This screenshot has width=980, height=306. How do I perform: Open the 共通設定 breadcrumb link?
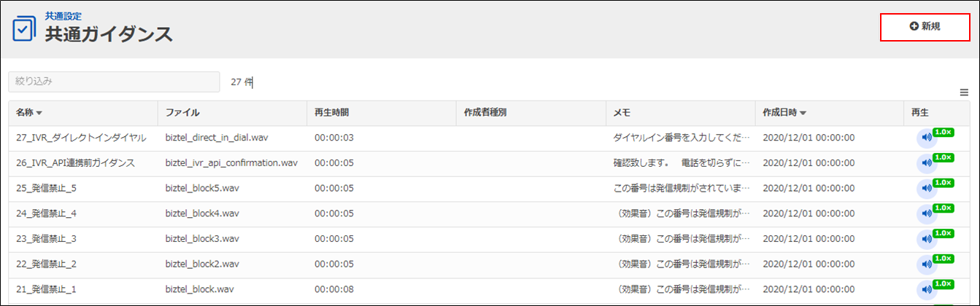click(x=63, y=15)
